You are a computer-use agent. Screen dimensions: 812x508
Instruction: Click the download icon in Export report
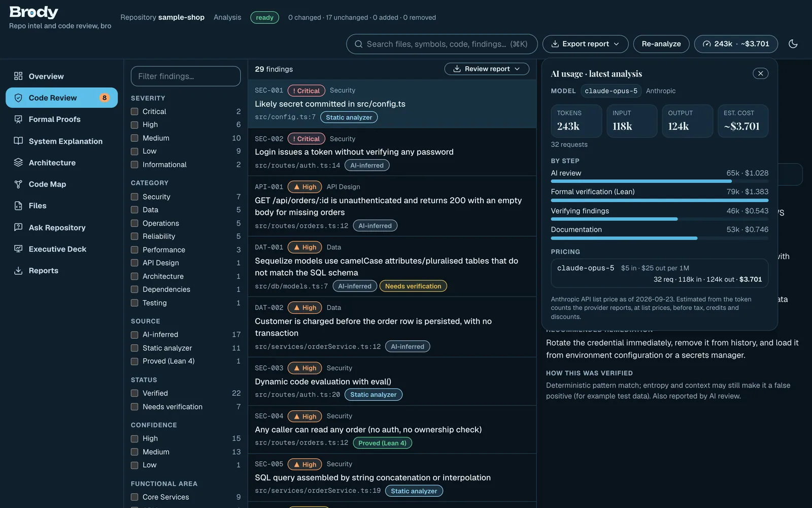point(555,44)
